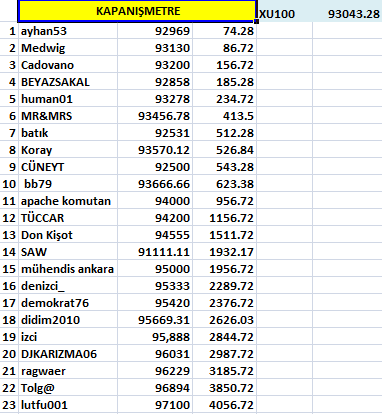Select the MR&MRS cell
Screen dimensions: 382x414
(x=68, y=116)
